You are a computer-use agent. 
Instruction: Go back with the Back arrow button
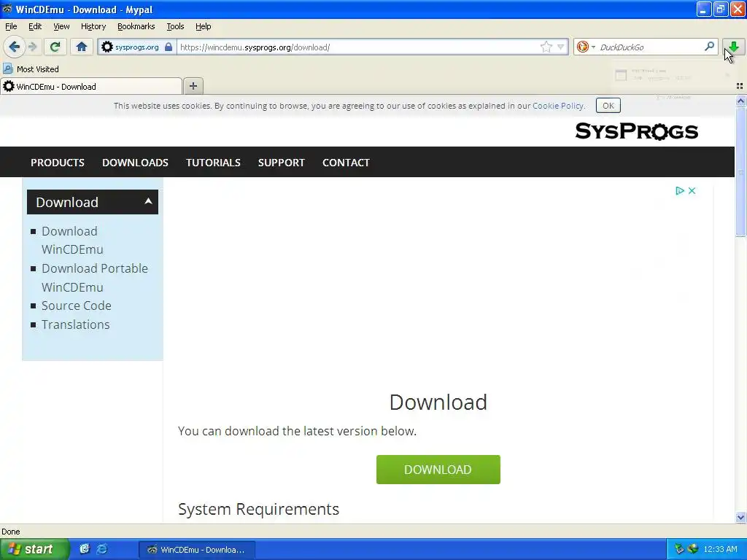pyautogui.click(x=15, y=47)
